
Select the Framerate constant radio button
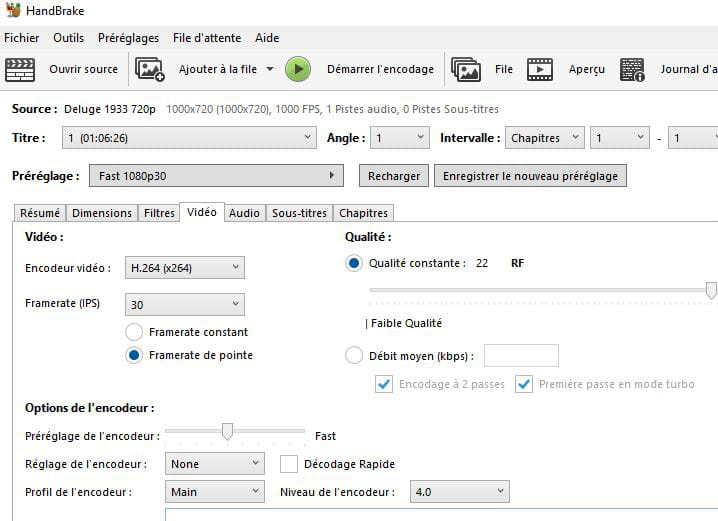coord(134,332)
